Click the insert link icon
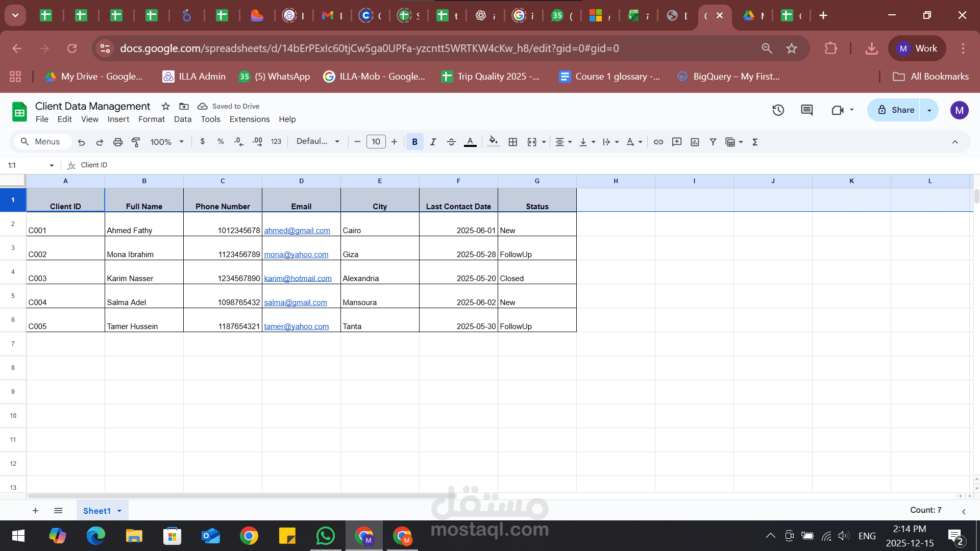The width and height of the screenshot is (980, 551). coord(658,142)
